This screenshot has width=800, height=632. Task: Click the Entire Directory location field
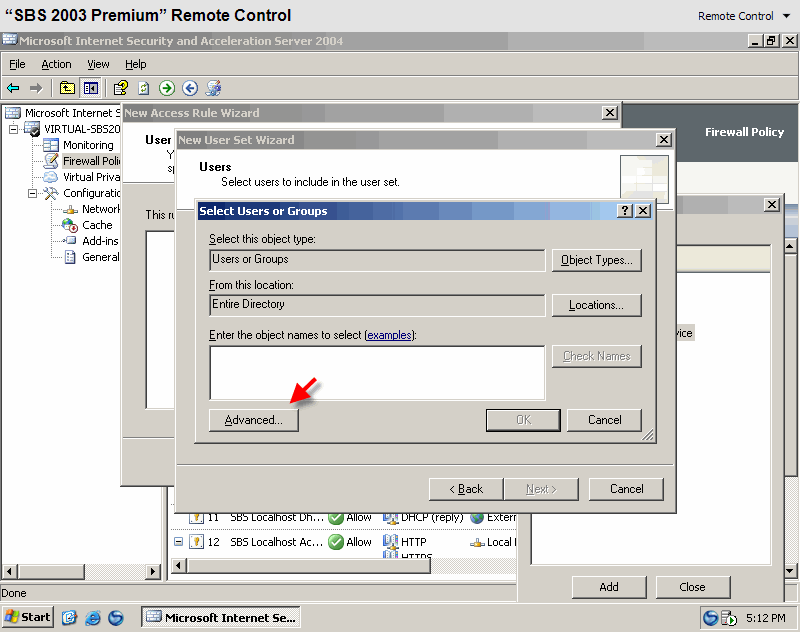tap(377, 305)
